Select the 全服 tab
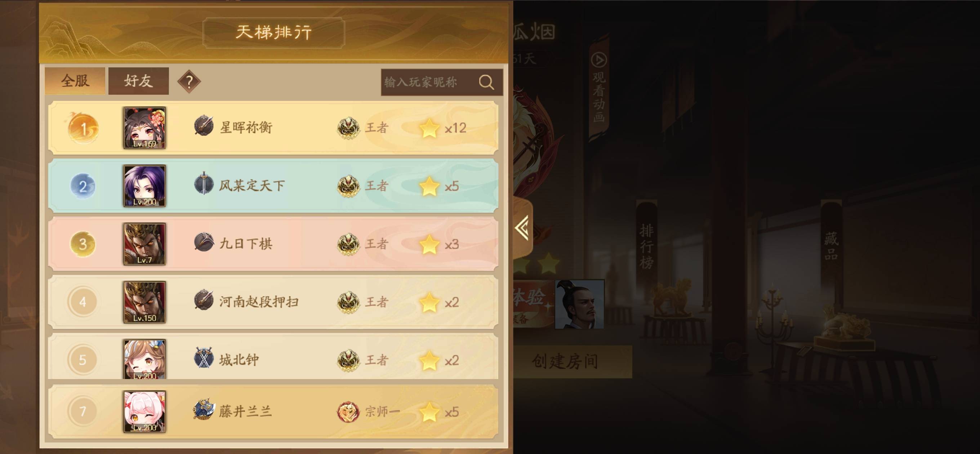980x454 pixels. tap(75, 81)
